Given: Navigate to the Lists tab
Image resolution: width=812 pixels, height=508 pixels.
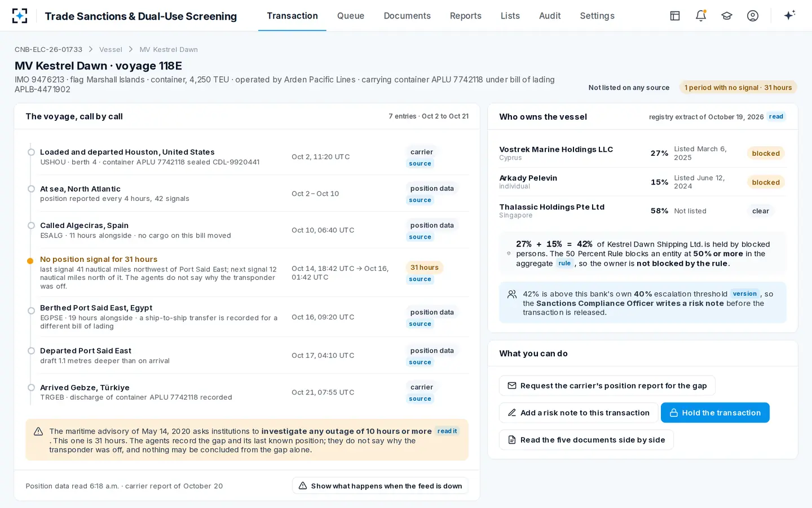Looking at the screenshot, I should (x=510, y=16).
